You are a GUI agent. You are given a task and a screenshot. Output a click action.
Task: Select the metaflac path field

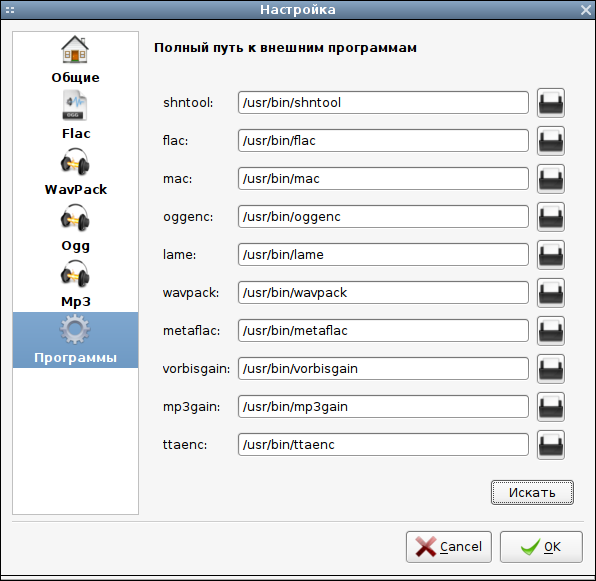coord(383,331)
